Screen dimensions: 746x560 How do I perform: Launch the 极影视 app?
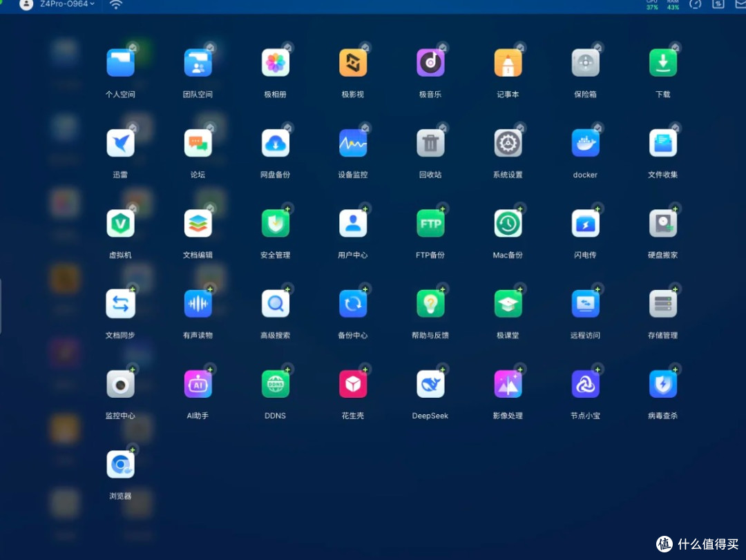pos(353,63)
